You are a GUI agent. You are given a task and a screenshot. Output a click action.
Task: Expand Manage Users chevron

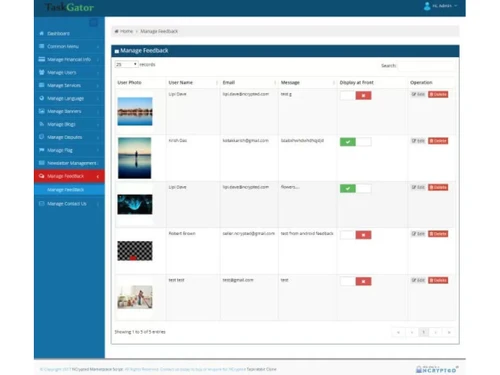coord(98,73)
